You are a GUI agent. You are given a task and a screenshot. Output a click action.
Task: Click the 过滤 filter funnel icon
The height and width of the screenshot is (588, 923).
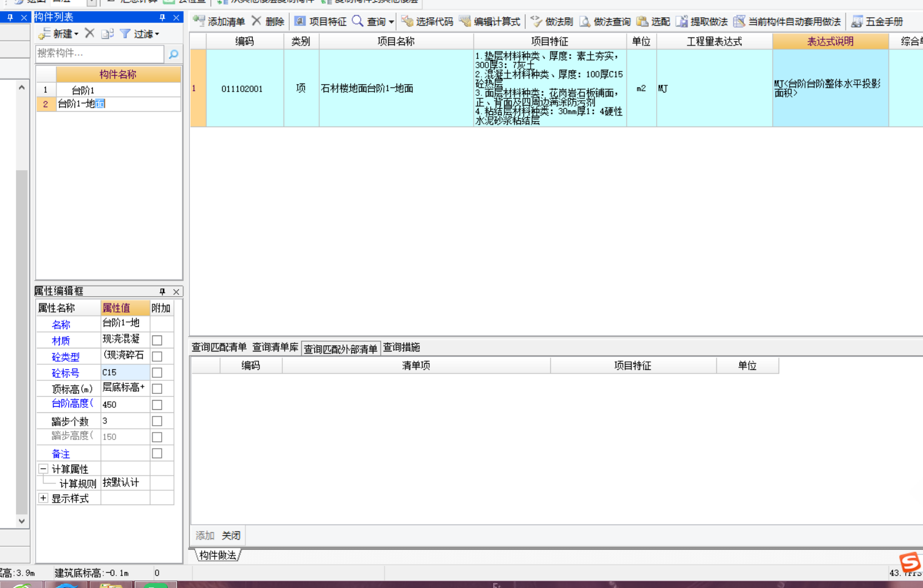[125, 33]
